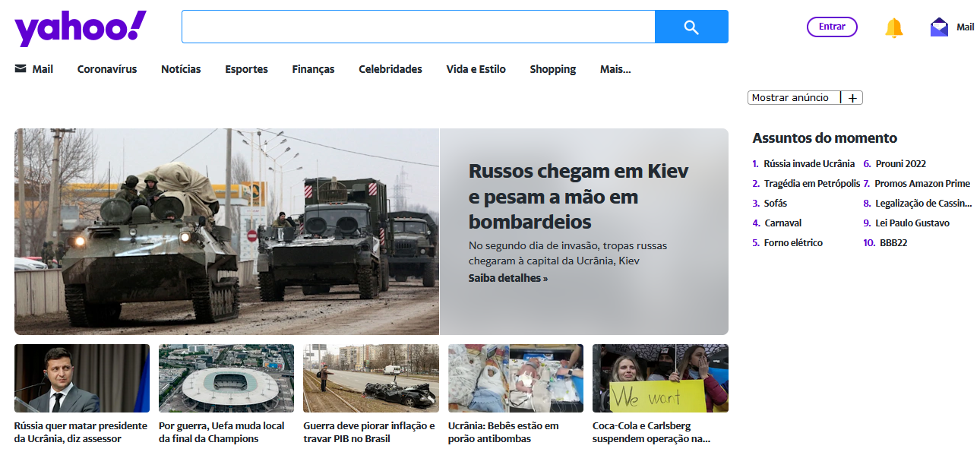
Task: Expand the Mais... navigation item
Action: coord(615,69)
